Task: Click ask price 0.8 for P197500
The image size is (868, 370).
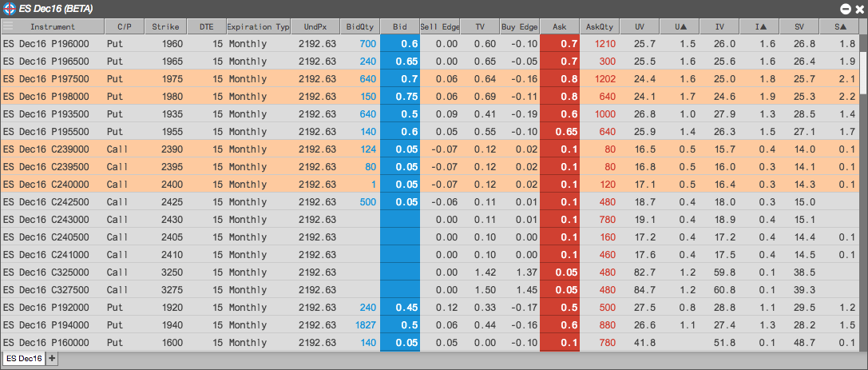Action: tap(560, 79)
